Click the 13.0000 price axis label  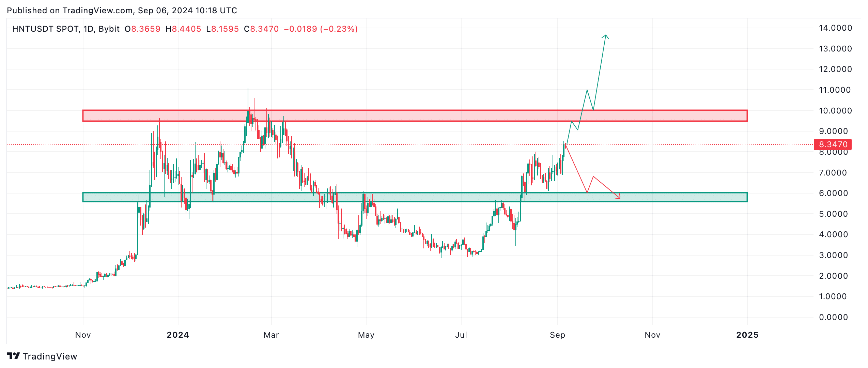[835, 49]
